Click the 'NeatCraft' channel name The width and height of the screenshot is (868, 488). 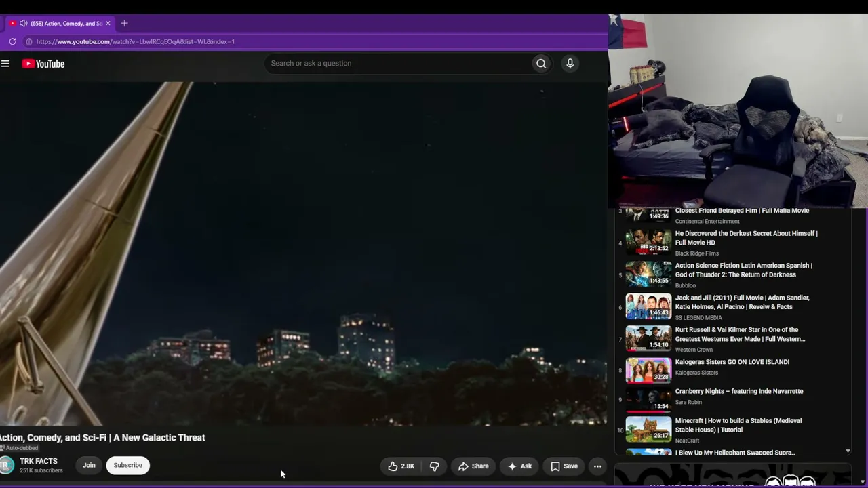pos(687,441)
